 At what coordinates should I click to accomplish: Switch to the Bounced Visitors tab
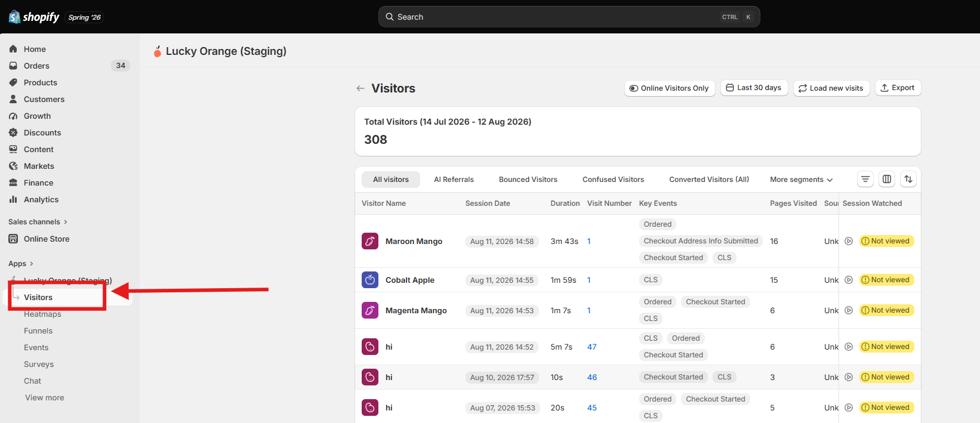pyautogui.click(x=528, y=180)
